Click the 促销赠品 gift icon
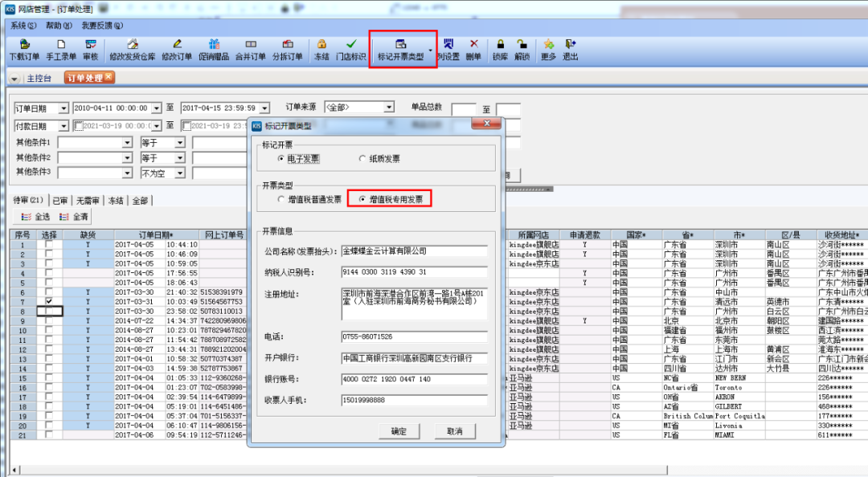The height and width of the screenshot is (477, 868). (x=215, y=44)
